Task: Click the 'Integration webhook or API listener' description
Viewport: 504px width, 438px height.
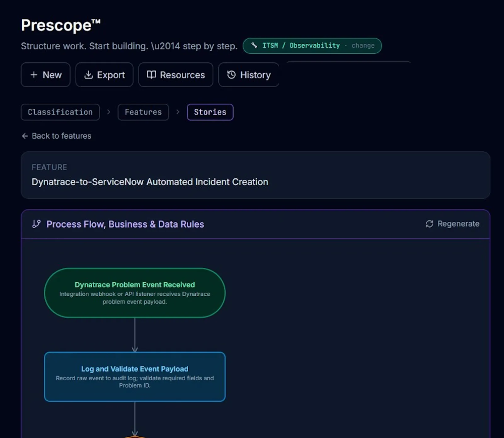Action: point(135,298)
